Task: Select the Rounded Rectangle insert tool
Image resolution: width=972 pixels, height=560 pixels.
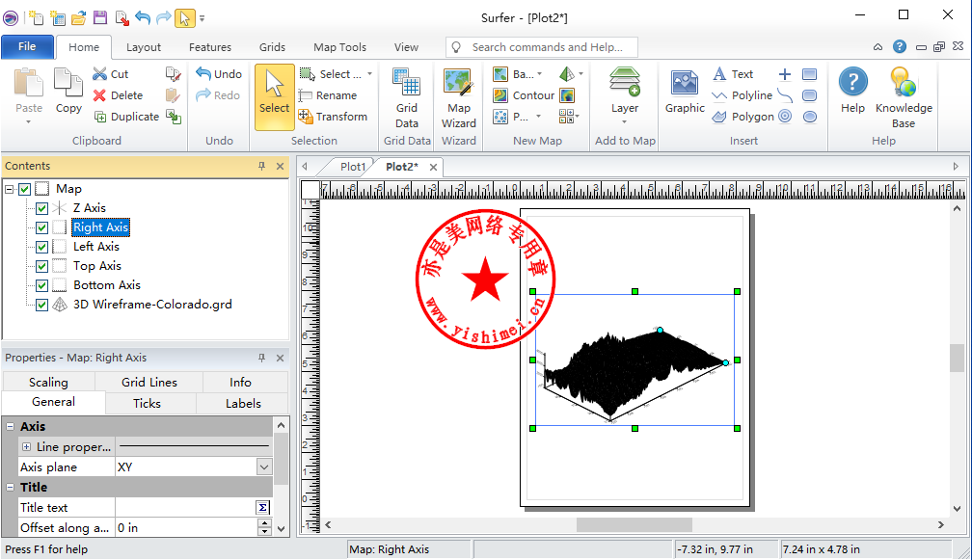Action: 809,95
